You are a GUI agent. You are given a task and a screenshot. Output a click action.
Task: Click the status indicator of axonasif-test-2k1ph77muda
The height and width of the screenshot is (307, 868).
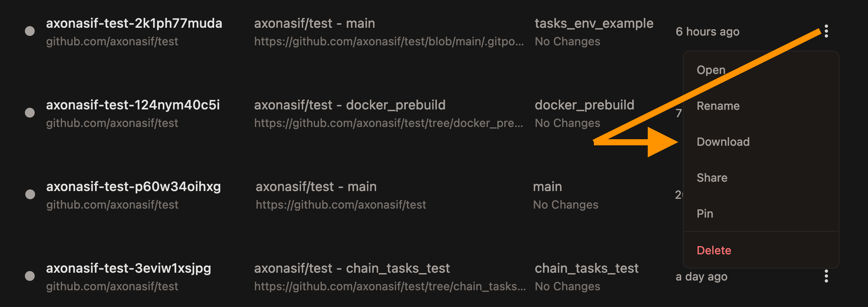click(29, 31)
